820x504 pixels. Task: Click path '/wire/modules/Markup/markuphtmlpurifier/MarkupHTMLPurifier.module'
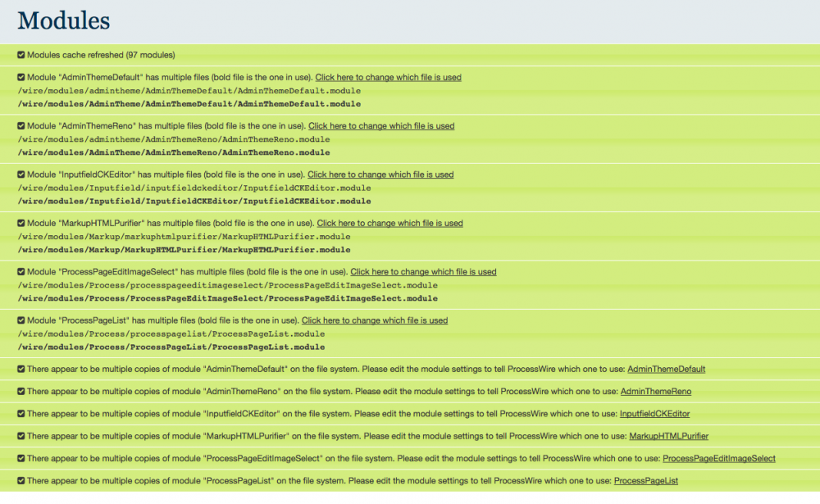tap(184, 237)
